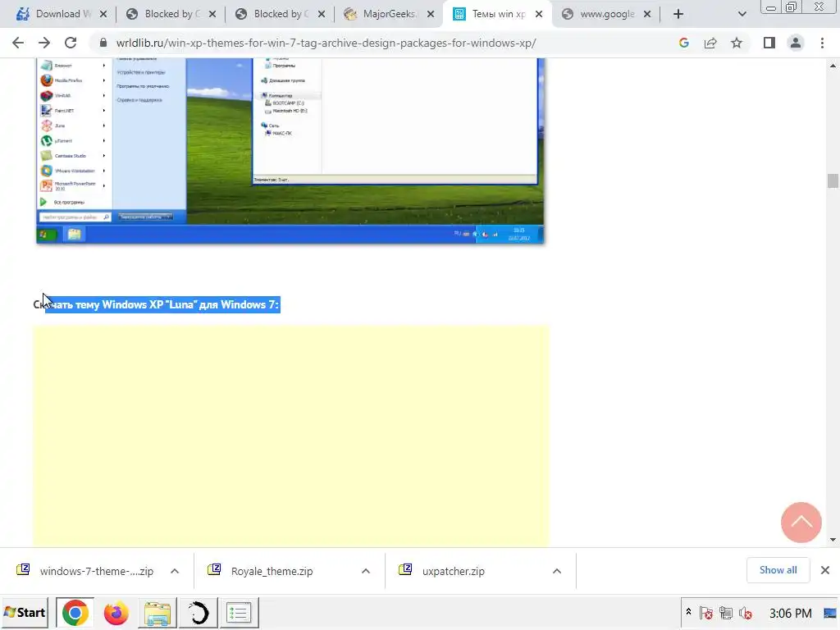Open the tab search dropdown chevron
840x630 pixels.
742,15
